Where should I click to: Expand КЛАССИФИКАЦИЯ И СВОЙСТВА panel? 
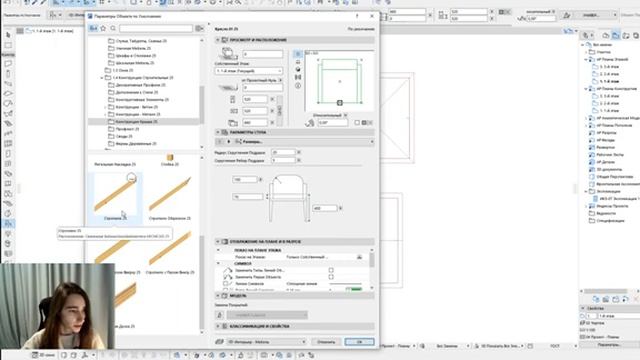pyautogui.click(x=218, y=326)
